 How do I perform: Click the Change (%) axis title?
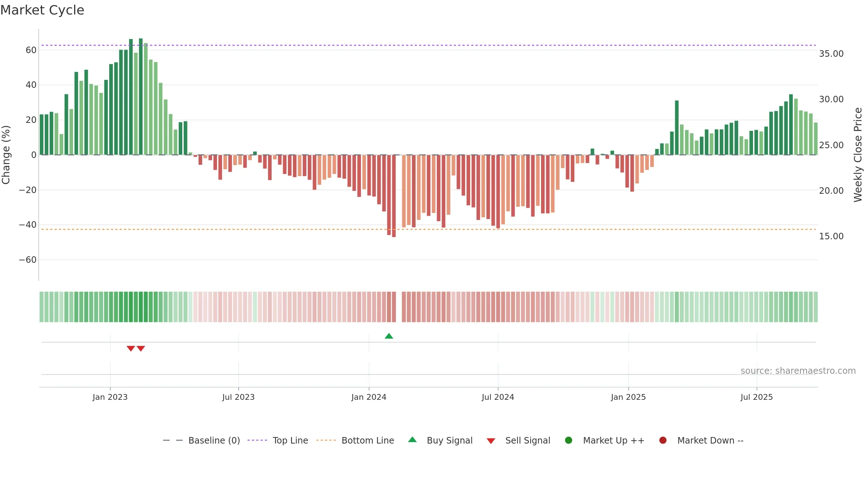(x=6, y=155)
